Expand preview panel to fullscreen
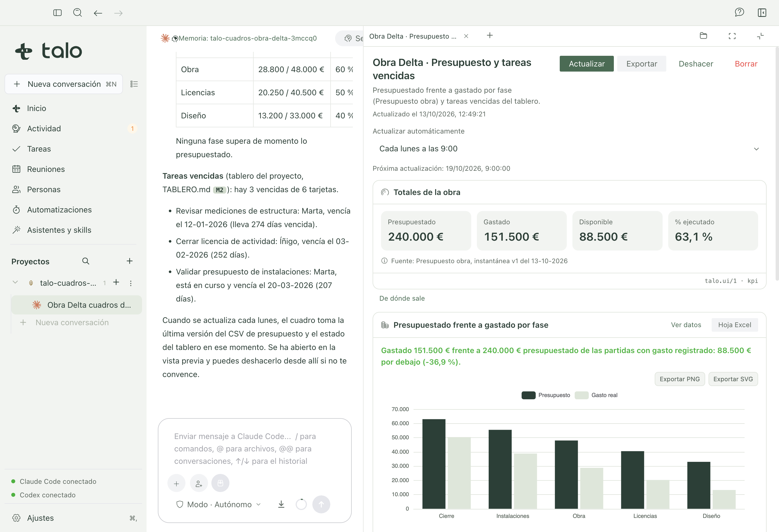Screen dimensions: 779x532 point(732,36)
